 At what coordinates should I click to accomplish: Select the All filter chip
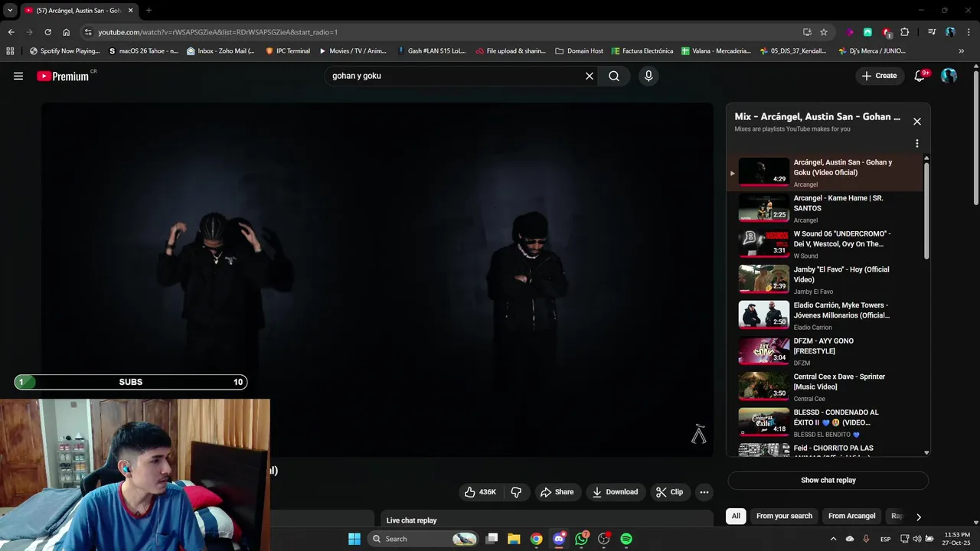pyautogui.click(x=736, y=516)
